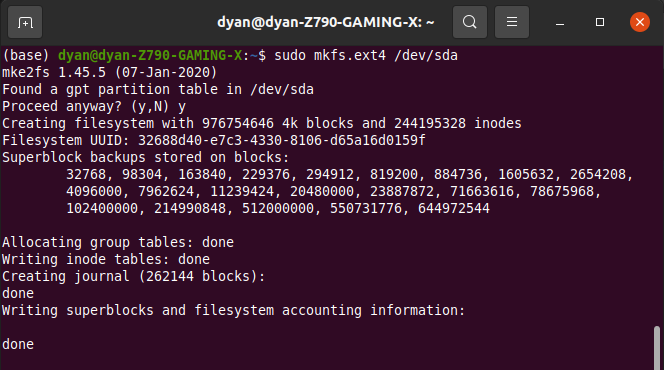
Task: Click the Proceed anyway? (y,N) line
Action: (94, 106)
